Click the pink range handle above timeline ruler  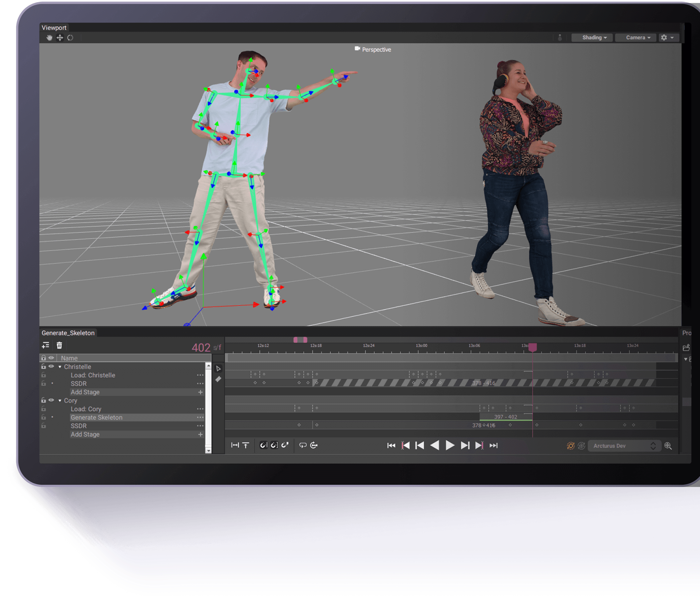(x=300, y=340)
